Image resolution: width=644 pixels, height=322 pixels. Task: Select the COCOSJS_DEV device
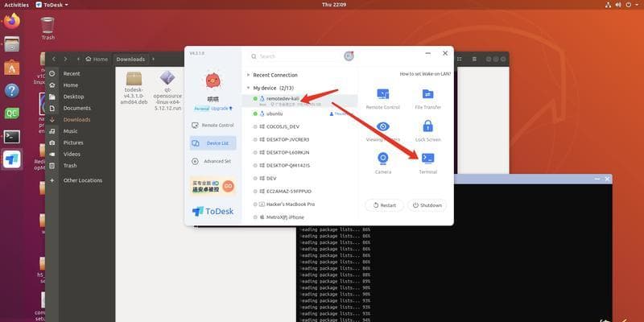pyautogui.click(x=299, y=126)
